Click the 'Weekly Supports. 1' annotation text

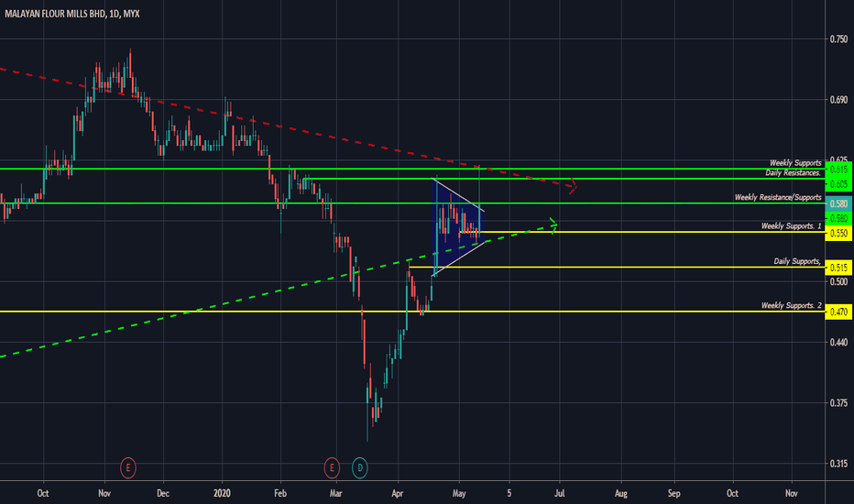pos(792,225)
